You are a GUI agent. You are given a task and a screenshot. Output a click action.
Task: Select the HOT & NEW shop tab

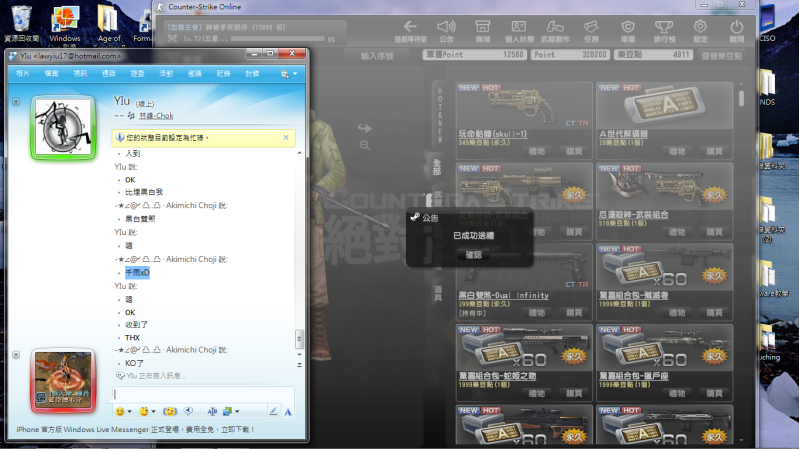pyautogui.click(x=440, y=115)
